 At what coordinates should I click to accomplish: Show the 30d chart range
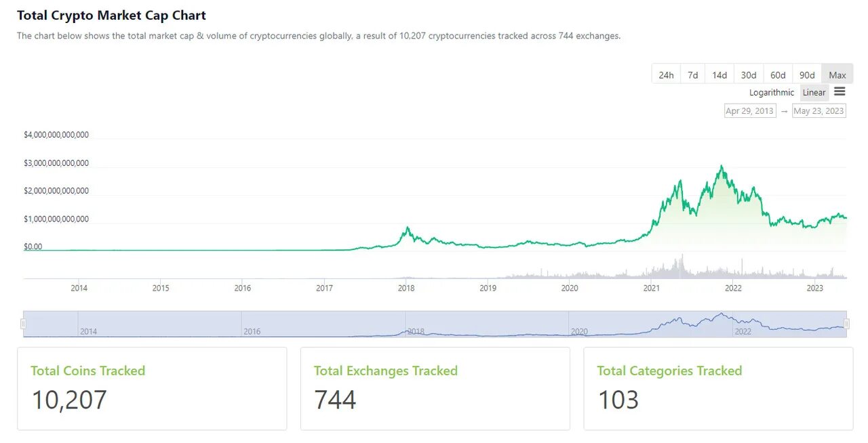pyautogui.click(x=749, y=75)
